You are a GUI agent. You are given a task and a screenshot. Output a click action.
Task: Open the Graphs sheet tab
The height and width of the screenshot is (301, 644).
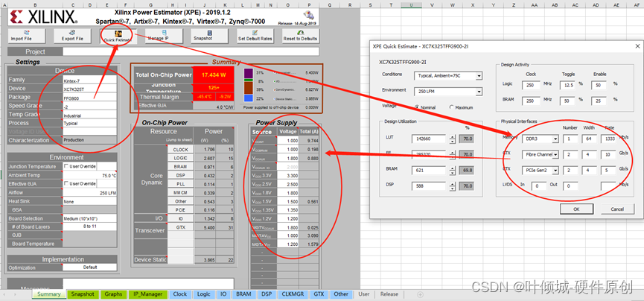tap(113, 294)
